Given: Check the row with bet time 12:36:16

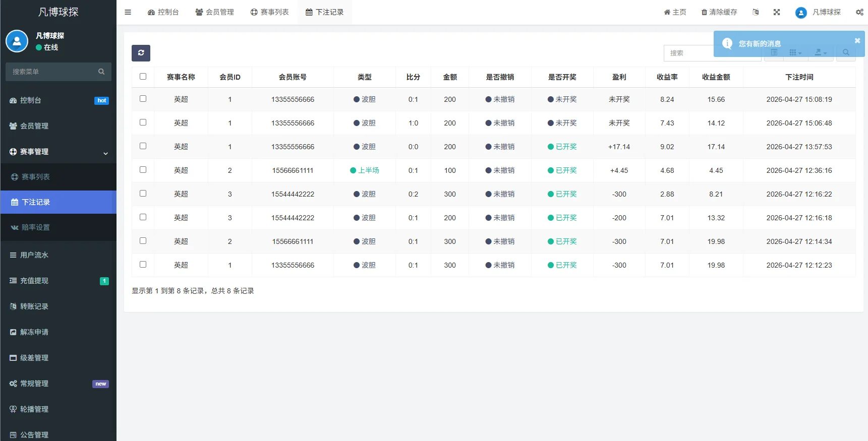Looking at the screenshot, I should 143,170.
